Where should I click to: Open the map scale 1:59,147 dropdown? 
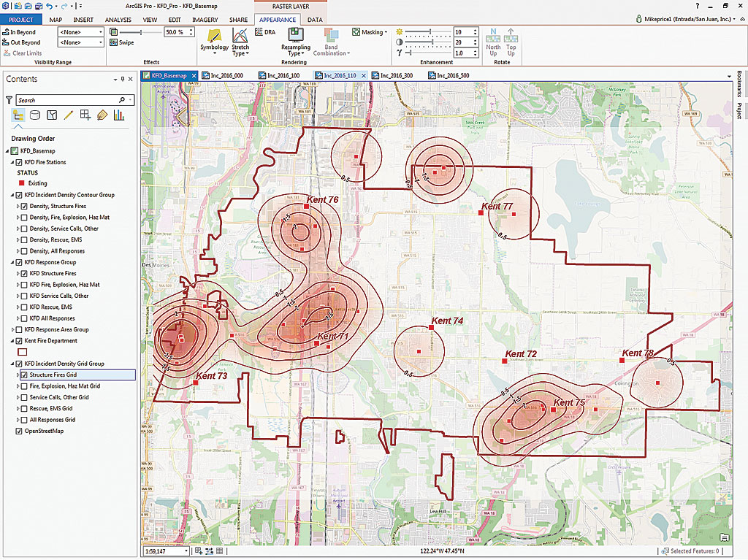(166, 551)
